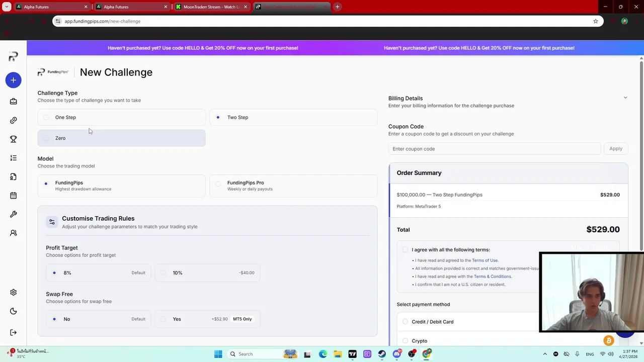Select Yes for swap free
The width and height of the screenshot is (644, 362).
point(208,319)
